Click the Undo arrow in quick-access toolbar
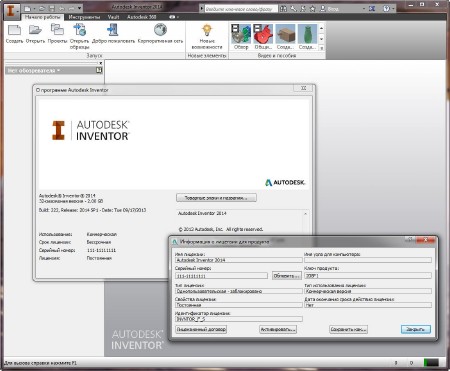 [x=62, y=8]
